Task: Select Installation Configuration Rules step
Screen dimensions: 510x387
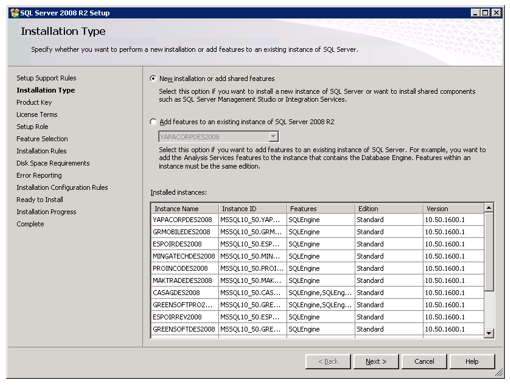Action: pyautogui.click(x=62, y=188)
